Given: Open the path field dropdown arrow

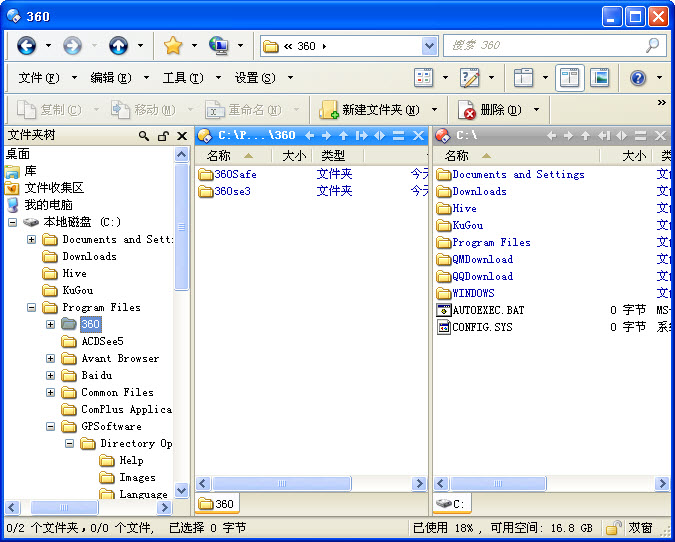Looking at the screenshot, I should tap(429, 46).
